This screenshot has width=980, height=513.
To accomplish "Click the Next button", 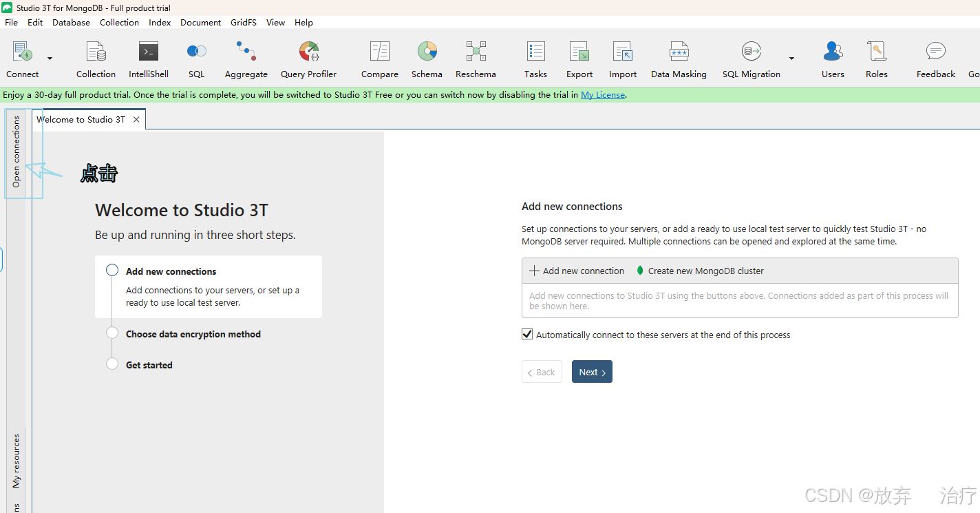I will pyautogui.click(x=592, y=372).
